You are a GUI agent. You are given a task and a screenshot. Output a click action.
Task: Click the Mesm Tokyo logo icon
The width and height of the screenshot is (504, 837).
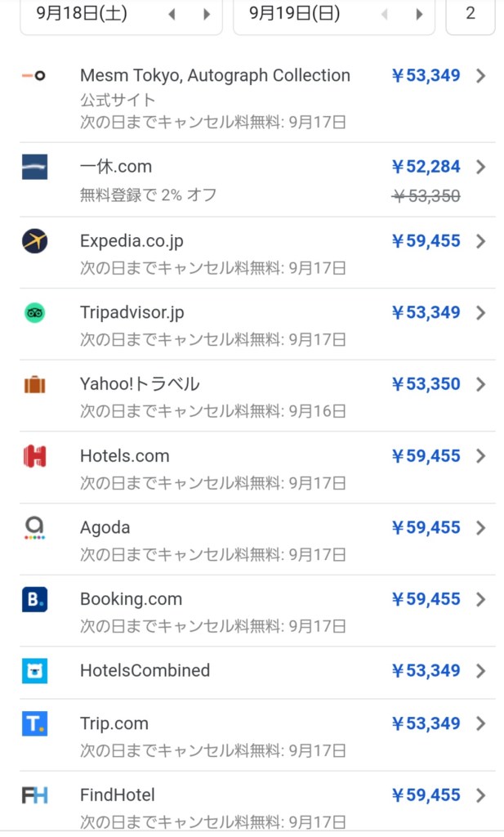(x=34, y=75)
